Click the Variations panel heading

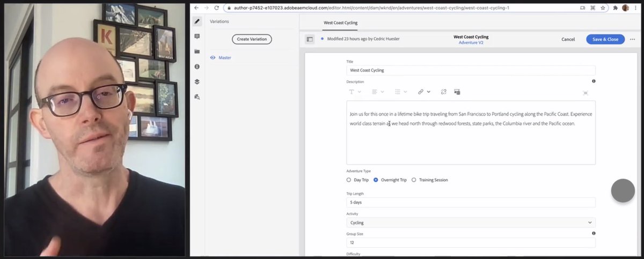coord(219,21)
